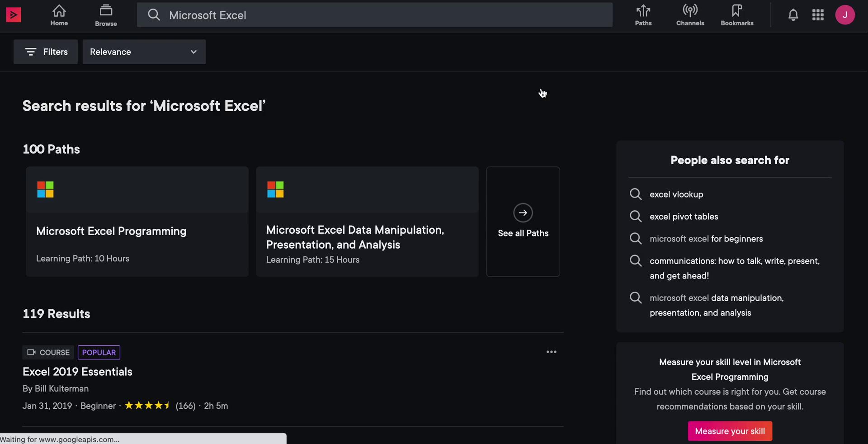Click magnifier icon beside 'excel vlookup'
The image size is (868, 444).
(636, 194)
